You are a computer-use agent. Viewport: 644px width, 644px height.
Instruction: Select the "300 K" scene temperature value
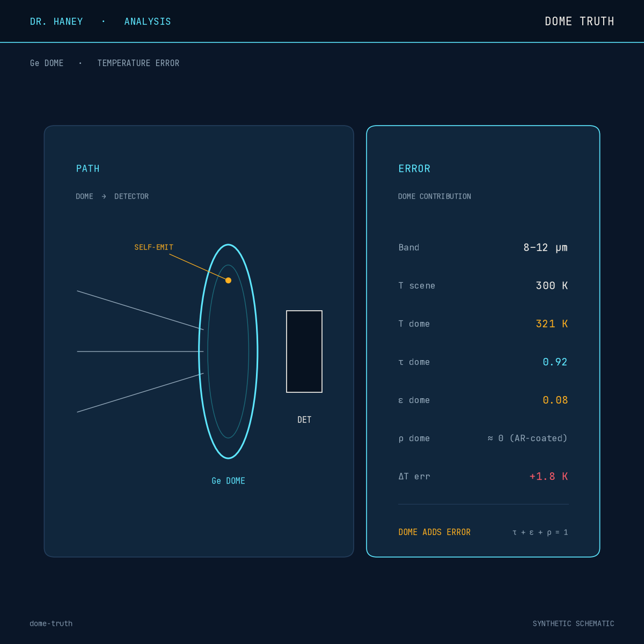(552, 286)
